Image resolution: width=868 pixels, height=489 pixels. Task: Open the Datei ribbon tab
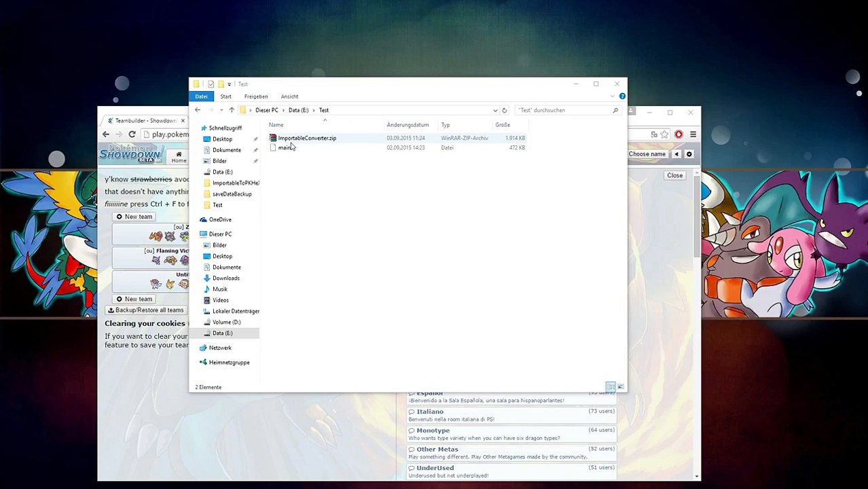pyautogui.click(x=201, y=96)
